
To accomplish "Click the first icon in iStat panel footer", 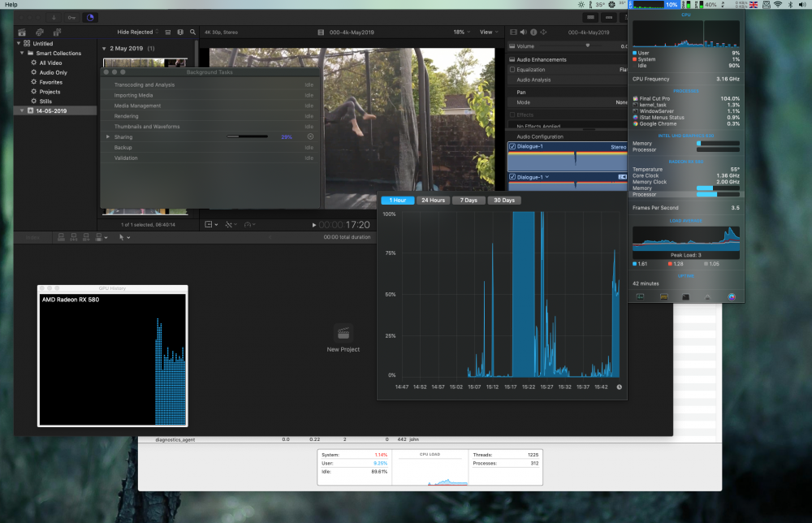I will click(x=640, y=296).
